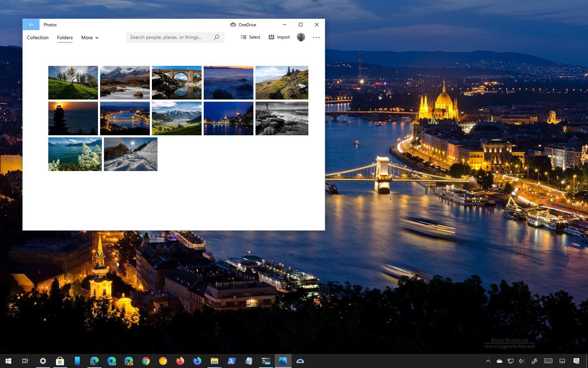588x368 pixels.
Task: Switch to the Collection tab
Action: pyautogui.click(x=37, y=38)
